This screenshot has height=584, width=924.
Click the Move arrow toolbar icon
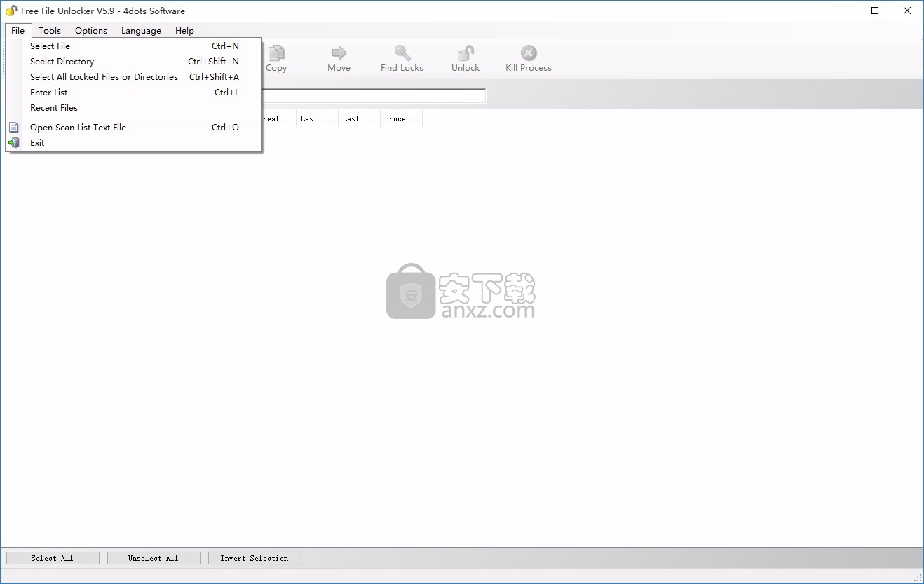(x=339, y=53)
